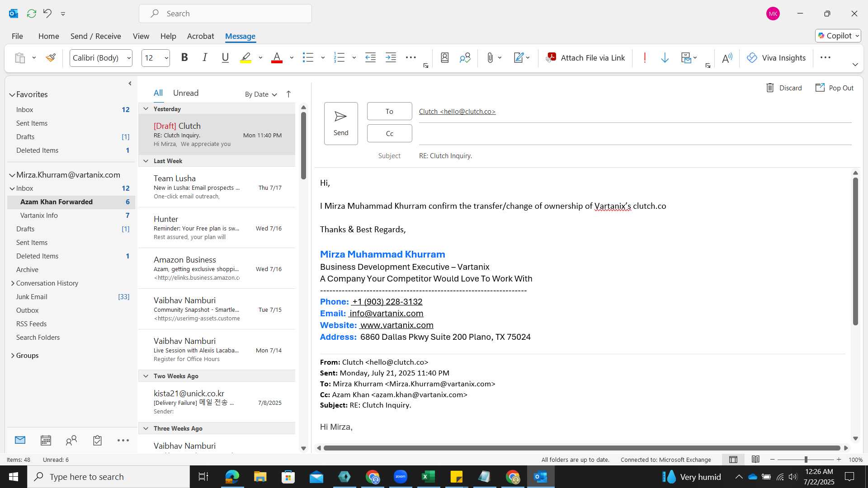The height and width of the screenshot is (488, 868).
Task: Collapse the Favorites section
Action: pos(12,94)
